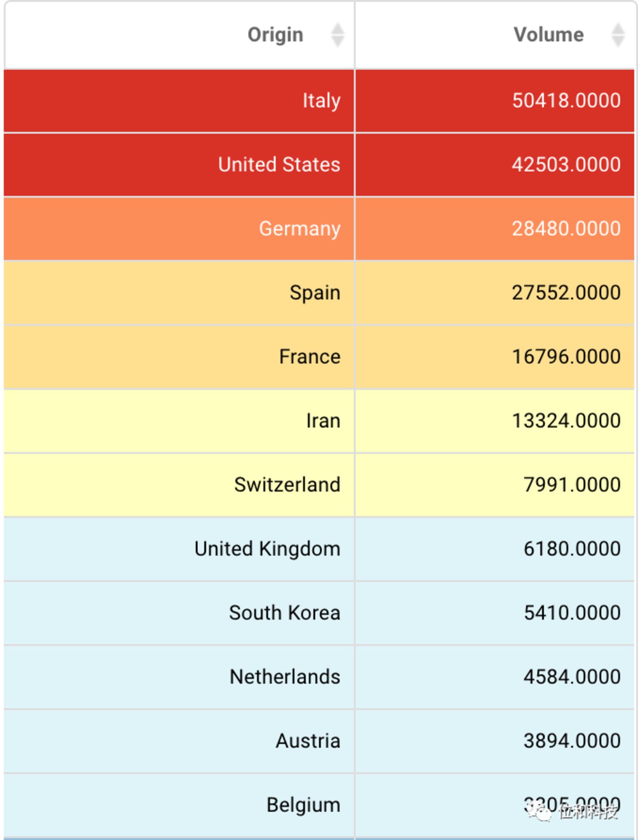Select the Spain origin cell
This screenshot has width=638, height=840.
point(315,292)
